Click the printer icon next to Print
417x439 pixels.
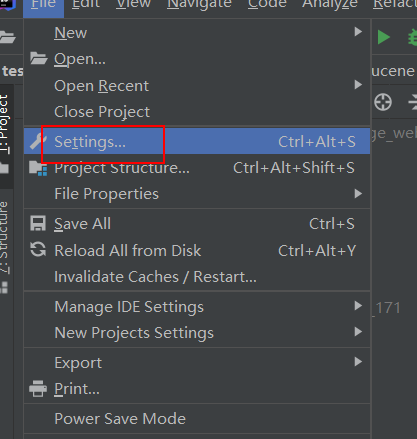point(38,389)
